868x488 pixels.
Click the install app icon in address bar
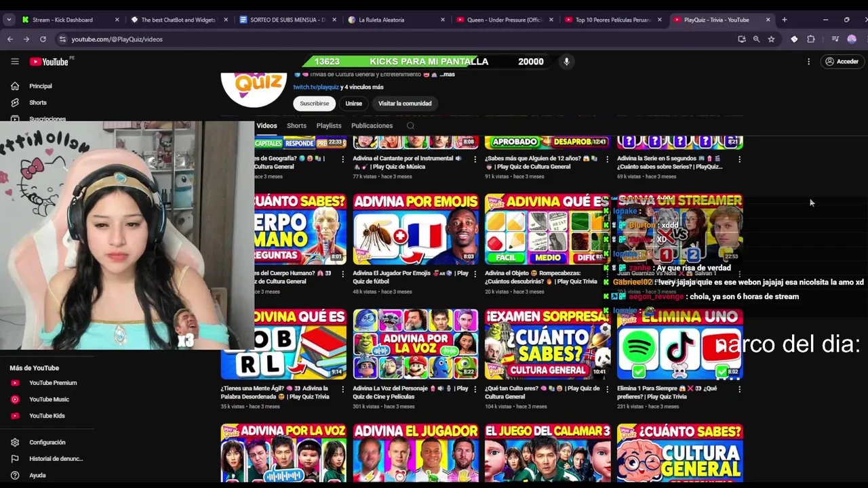coord(742,39)
